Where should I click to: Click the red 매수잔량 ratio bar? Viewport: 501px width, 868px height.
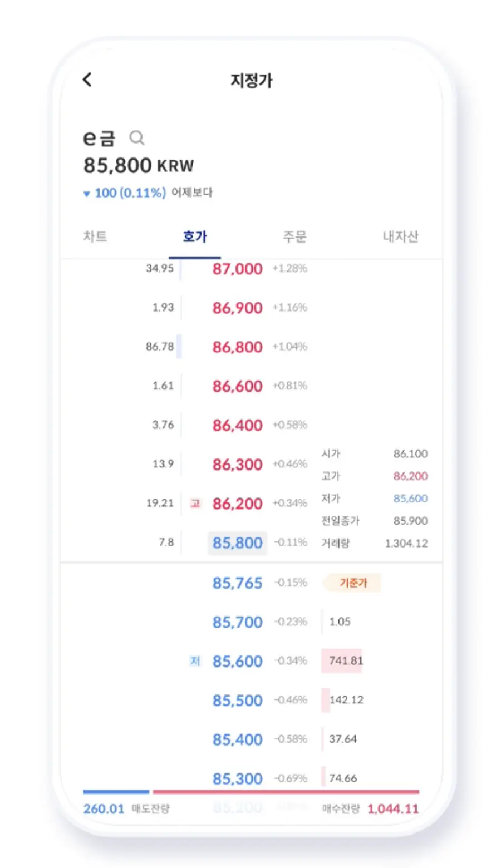[286, 792]
